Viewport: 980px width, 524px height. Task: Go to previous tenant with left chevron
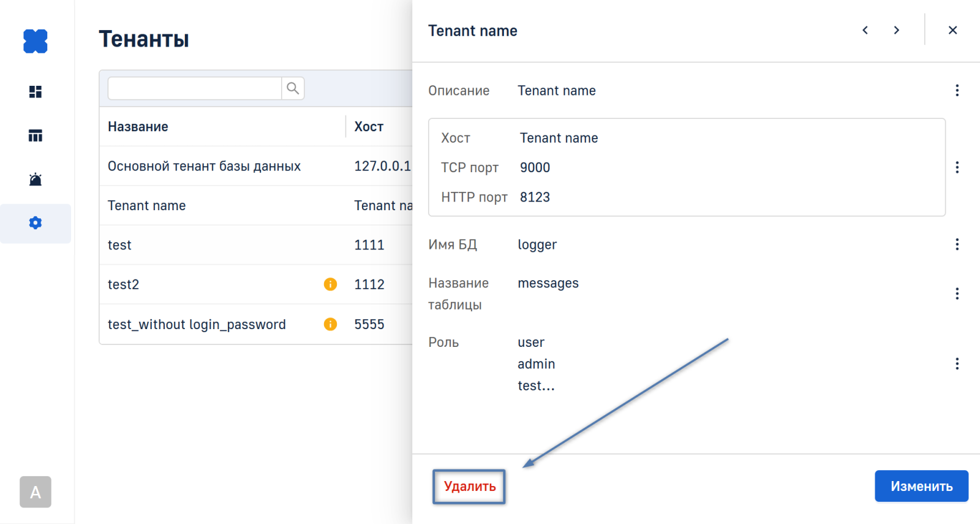click(865, 30)
